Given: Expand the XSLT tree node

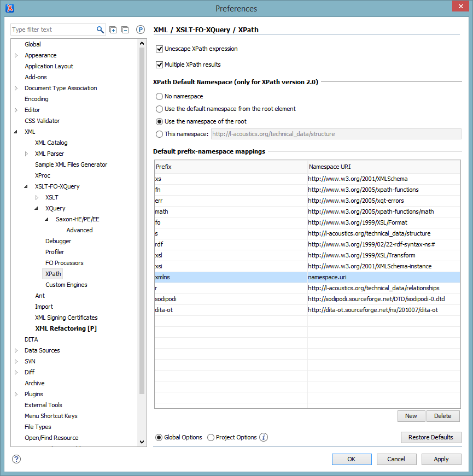Looking at the screenshot, I should (x=37, y=197).
